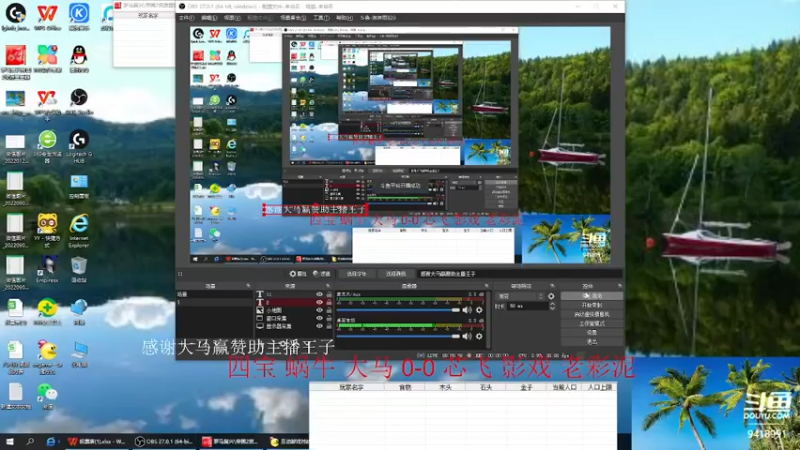800x450 pixels.
Task: Click the streaming button at top of Controls
Action: [x=592, y=296]
